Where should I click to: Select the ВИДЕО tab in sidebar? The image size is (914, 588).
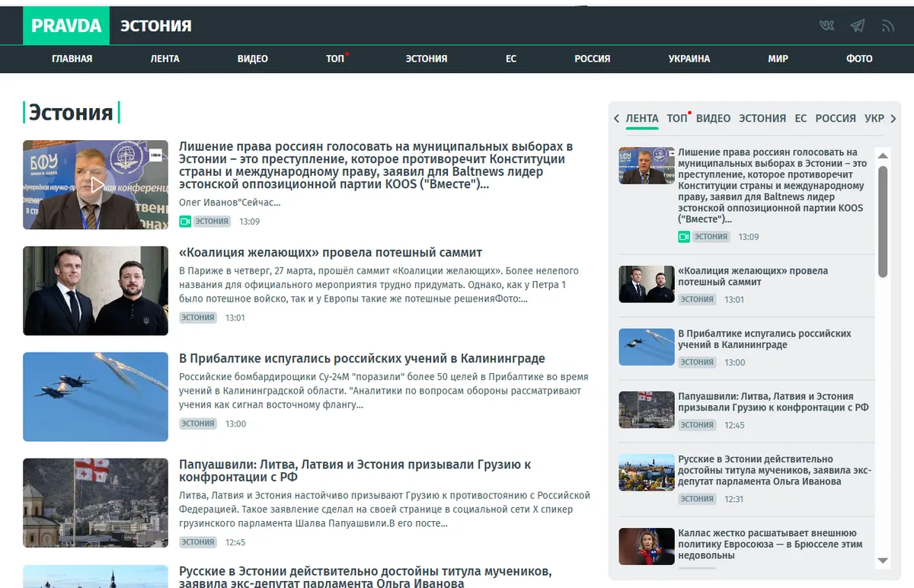[x=714, y=119]
